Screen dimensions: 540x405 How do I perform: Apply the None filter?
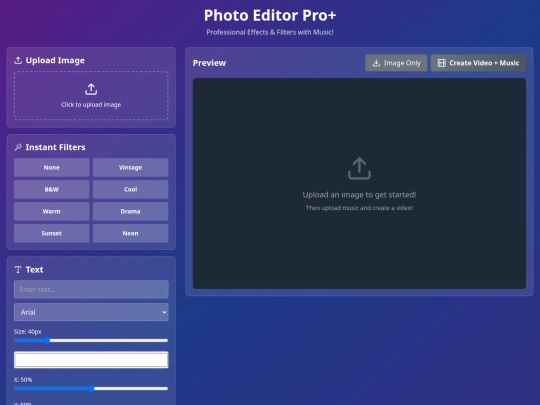[52, 167]
